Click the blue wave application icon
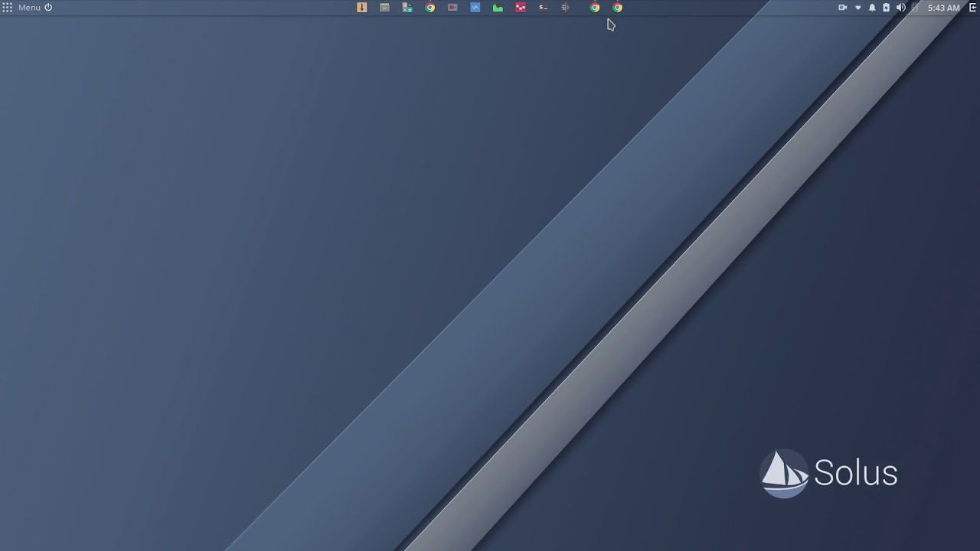The width and height of the screenshot is (980, 551). click(x=475, y=7)
